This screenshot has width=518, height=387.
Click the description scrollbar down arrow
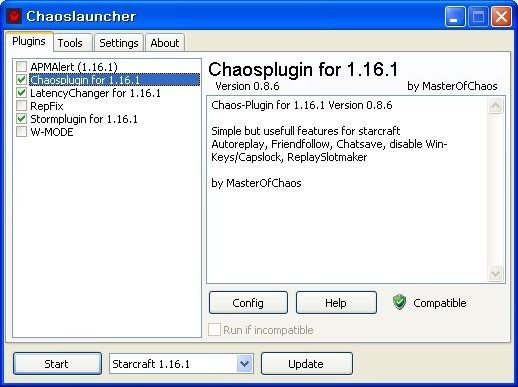point(496,274)
